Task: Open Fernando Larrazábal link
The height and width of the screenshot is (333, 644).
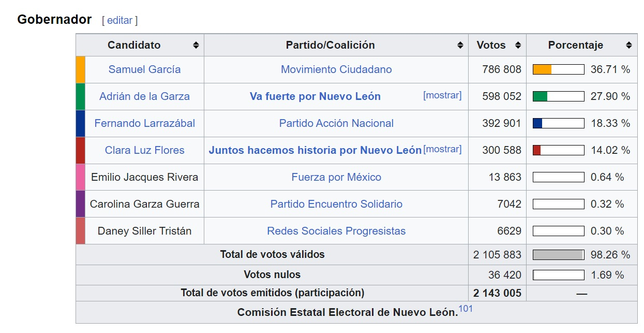Action: click(x=144, y=123)
